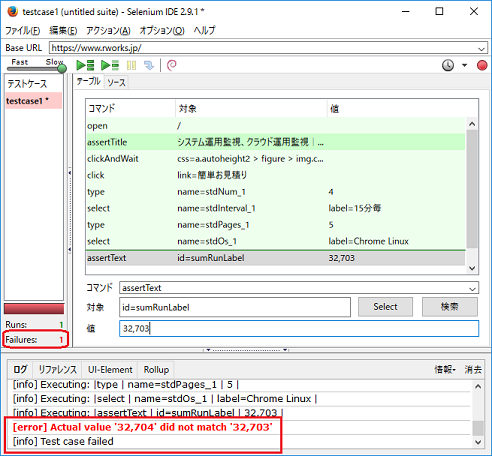Select the type name=stdNum_1 row

click(275, 192)
